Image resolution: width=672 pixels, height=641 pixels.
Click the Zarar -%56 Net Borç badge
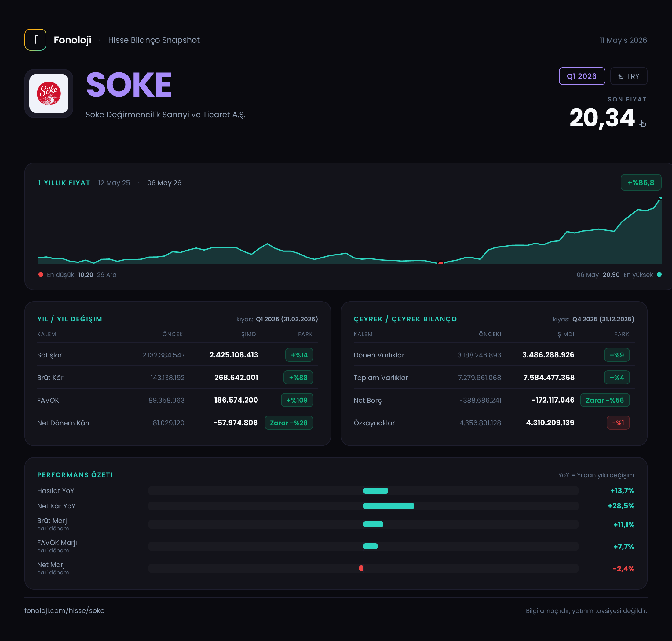coord(605,400)
